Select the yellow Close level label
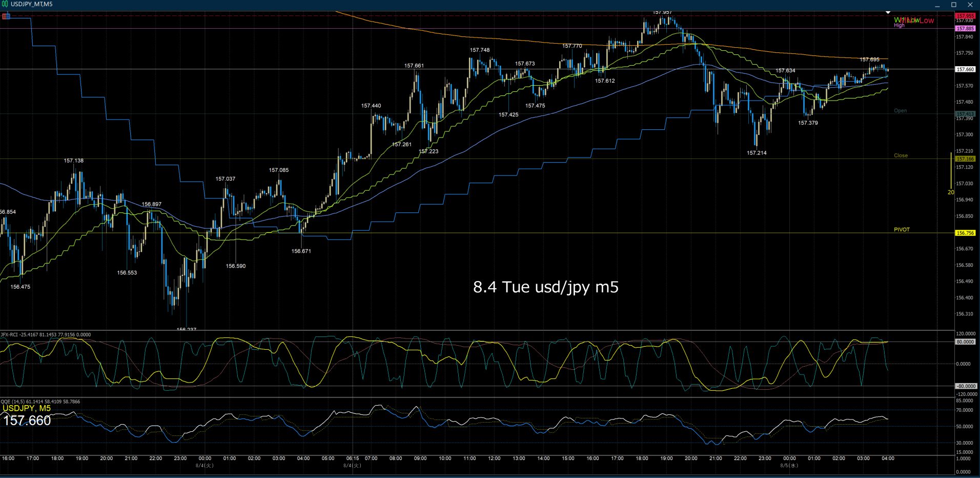The height and width of the screenshot is (478, 980). (901, 155)
